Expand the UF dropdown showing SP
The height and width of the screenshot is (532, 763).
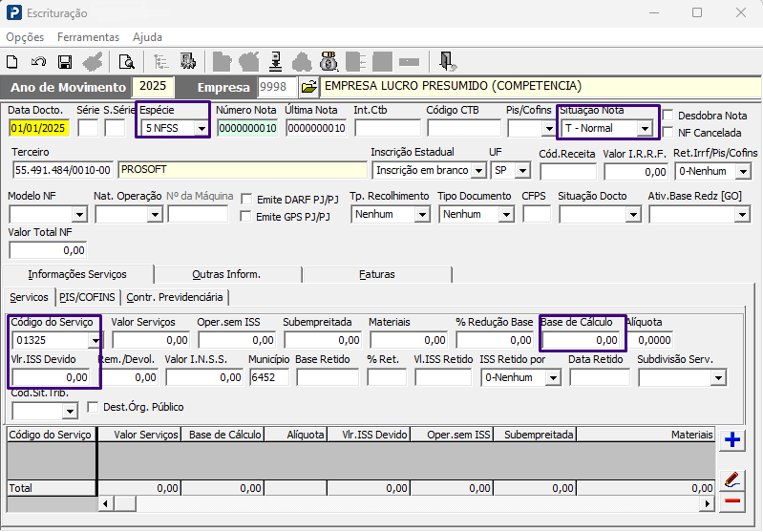(522, 170)
